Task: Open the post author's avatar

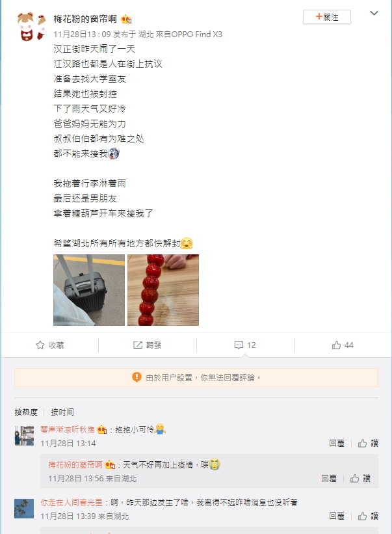Action: click(31, 27)
